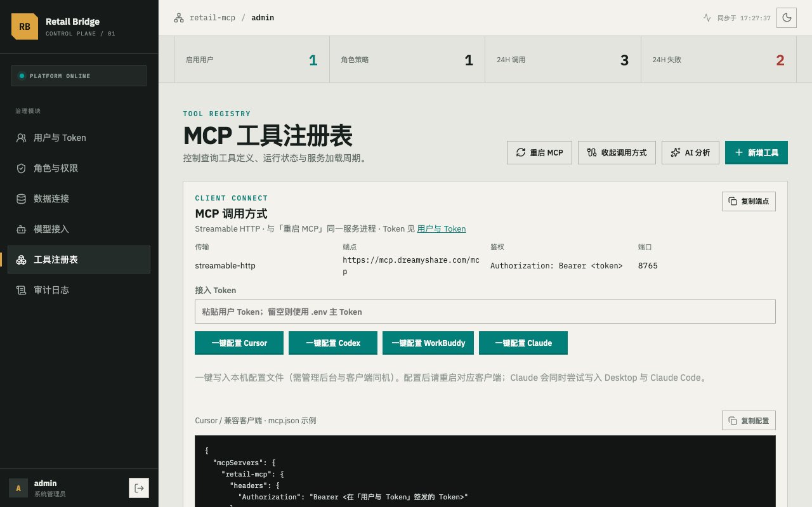Open 角色与权限 module
The image size is (812, 507).
pyautogui.click(x=79, y=168)
